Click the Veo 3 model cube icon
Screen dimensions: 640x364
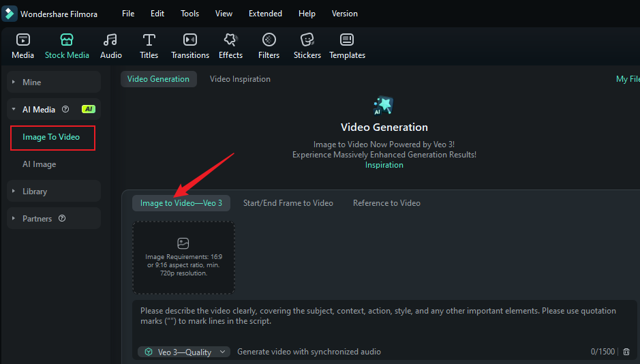(149, 351)
